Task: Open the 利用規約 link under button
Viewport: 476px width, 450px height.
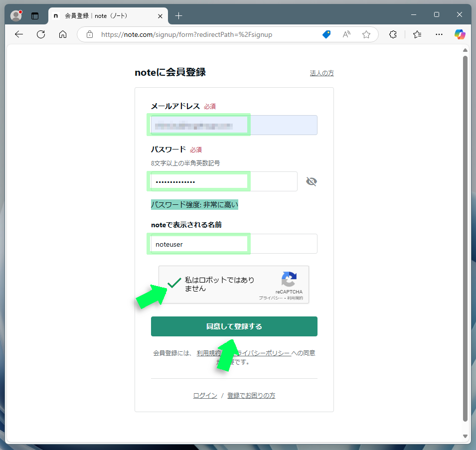Action: point(208,353)
